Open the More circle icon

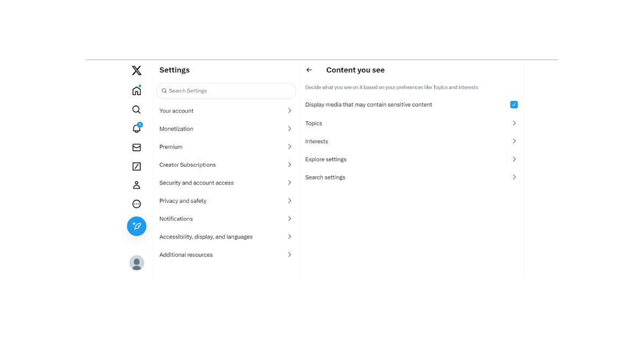tap(136, 204)
